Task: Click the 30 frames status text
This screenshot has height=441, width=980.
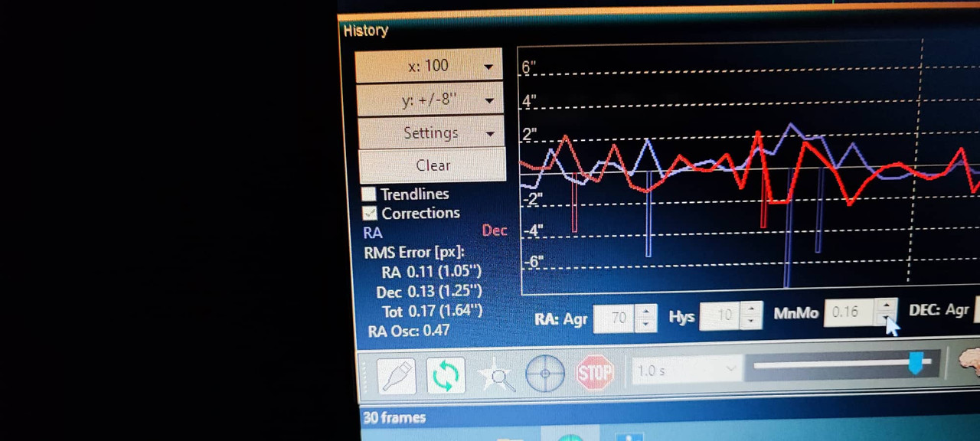Action: [x=394, y=417]
